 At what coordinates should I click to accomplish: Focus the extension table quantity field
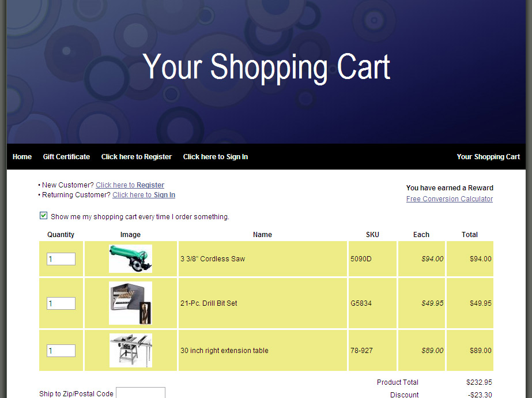61,351
